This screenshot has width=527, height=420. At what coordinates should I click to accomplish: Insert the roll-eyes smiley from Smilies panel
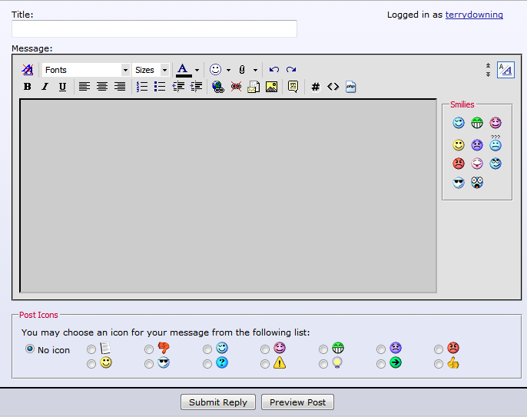coord(496,164)
